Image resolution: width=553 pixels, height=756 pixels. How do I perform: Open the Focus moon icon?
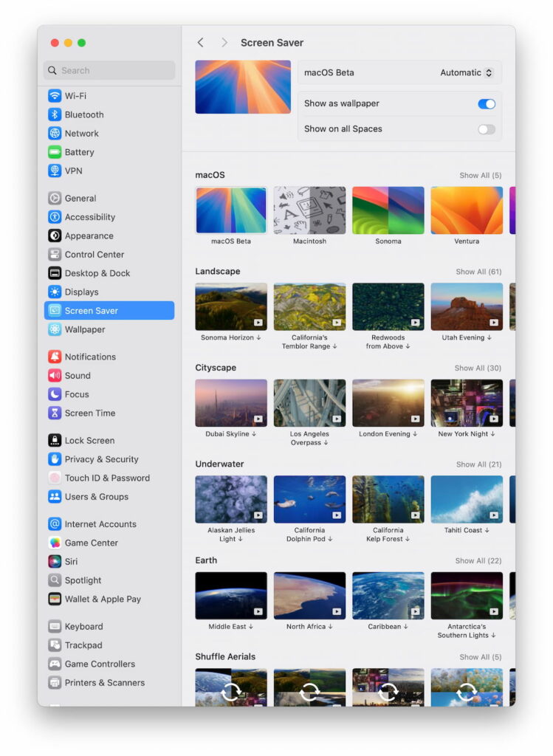coord(55,394)
